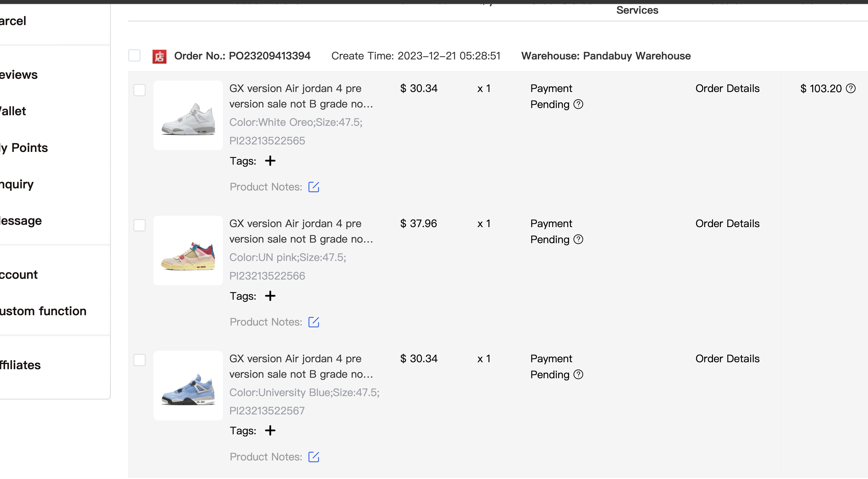This screenshot has width=868, height=479.
Task: Select the White Oreo item checkbox
Action: click(x=139, y=90)
